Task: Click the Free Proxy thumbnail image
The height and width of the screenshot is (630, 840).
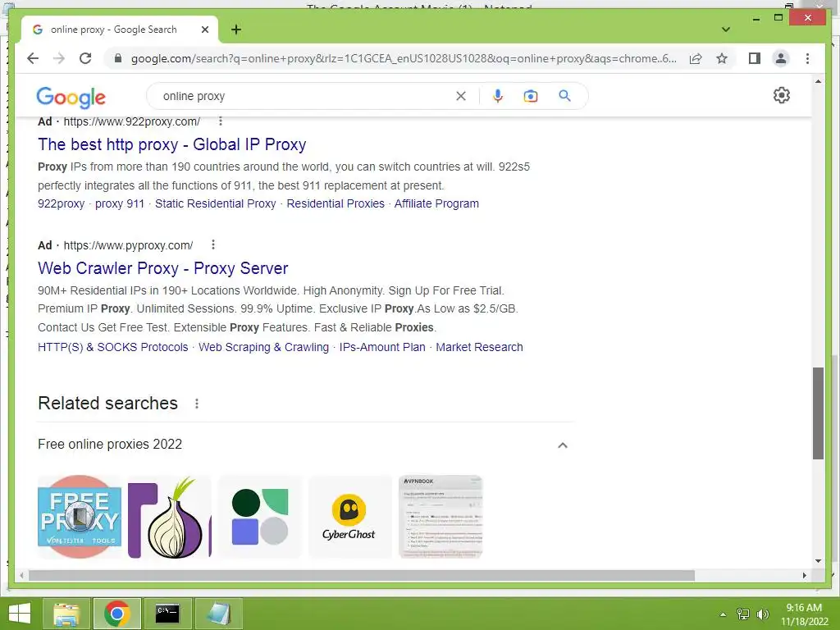Action: [80, 517]
